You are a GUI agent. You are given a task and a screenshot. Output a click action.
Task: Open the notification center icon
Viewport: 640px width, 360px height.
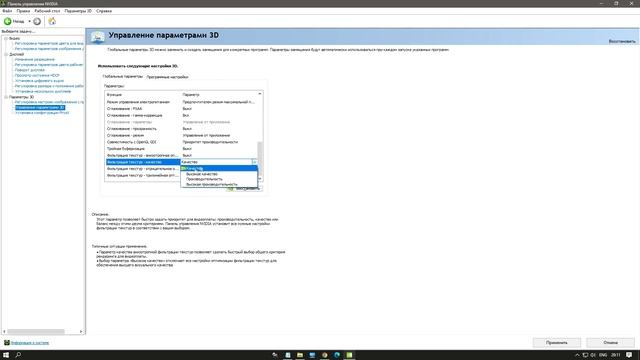point(629,355)
